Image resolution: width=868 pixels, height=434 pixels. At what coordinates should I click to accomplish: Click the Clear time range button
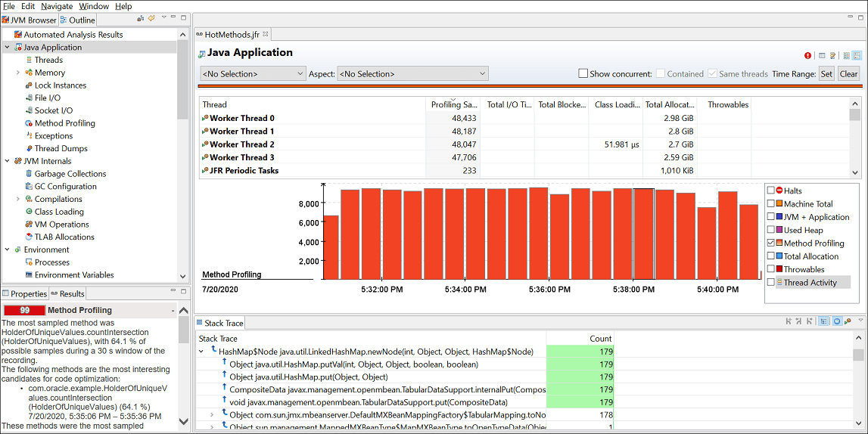pyautogui.click(x=848, y=73)
